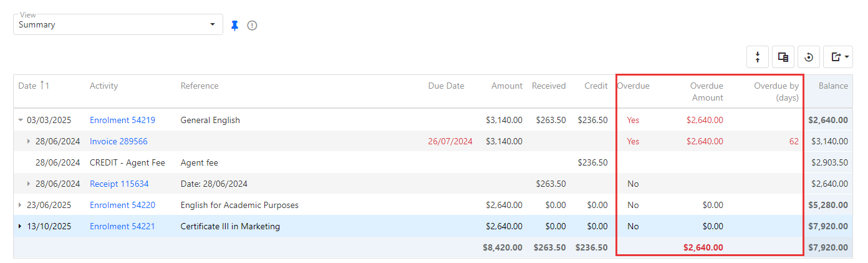Open the Receipt 115634 link

point(119,184)
